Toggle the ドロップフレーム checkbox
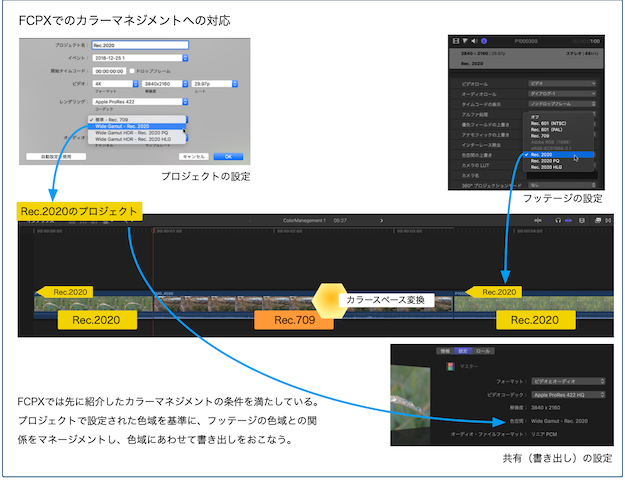The height and width of the screenshot is (481, 625). 131,71
